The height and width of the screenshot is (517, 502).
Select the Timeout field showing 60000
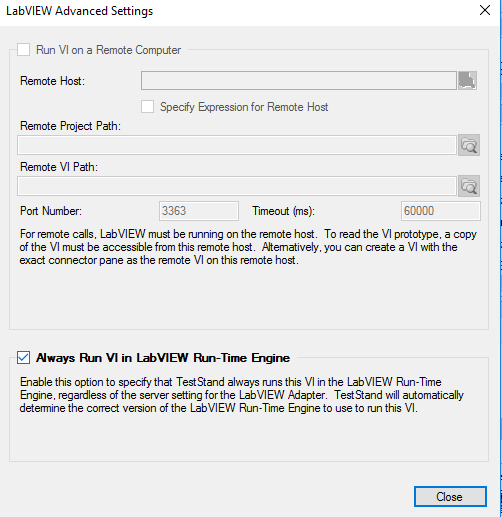[441, 211]
